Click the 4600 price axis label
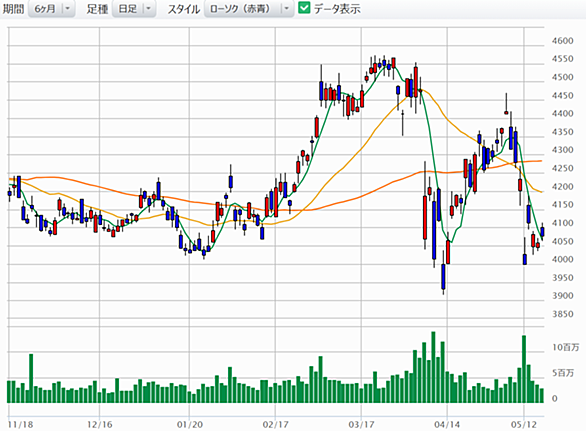 (562, 41)
